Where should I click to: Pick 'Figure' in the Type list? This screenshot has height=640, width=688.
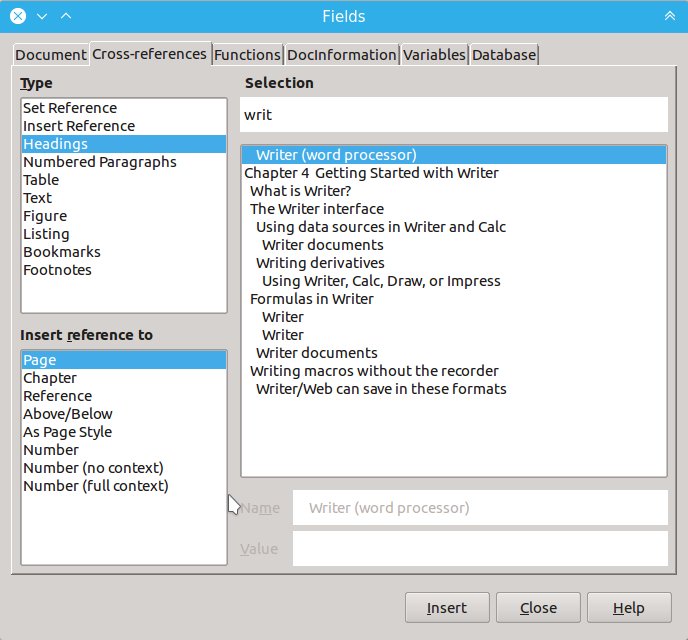pos(124,216)
